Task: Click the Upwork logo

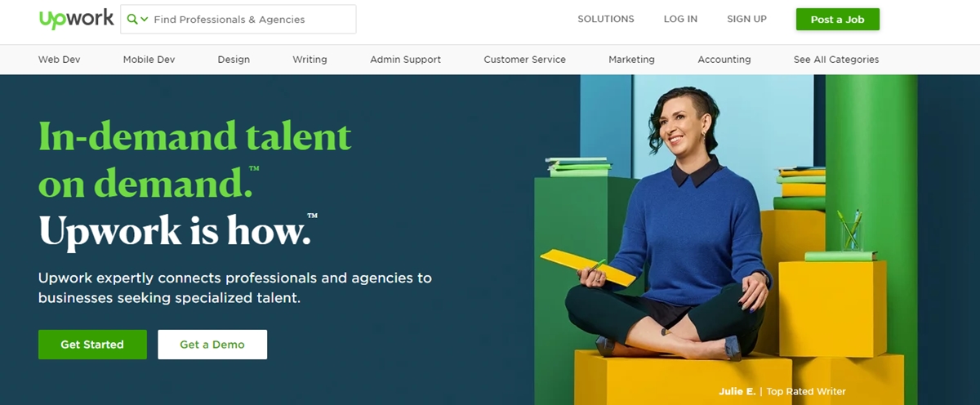Action: 76,20
